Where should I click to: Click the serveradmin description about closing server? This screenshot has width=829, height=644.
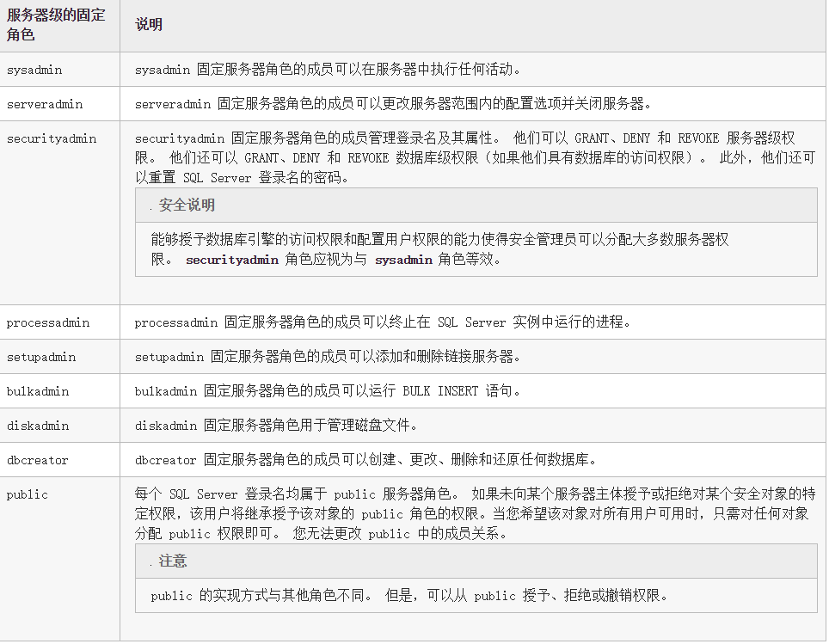(x=393, y=104)
